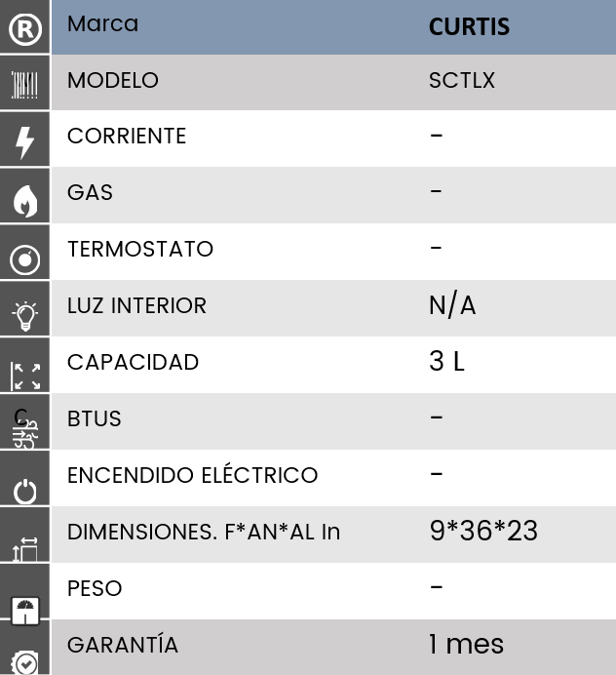The image size is (616, 675).
Task: Click the weight scale icon beside PESO
Action: click(25, 611)
